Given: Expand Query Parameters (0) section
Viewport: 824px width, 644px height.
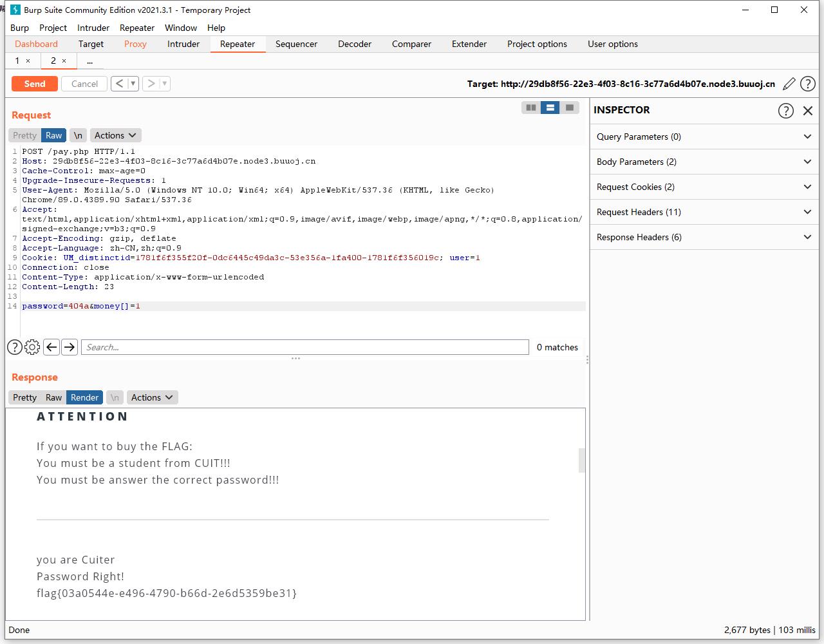Looking at the screenshot, I should 704,137.
